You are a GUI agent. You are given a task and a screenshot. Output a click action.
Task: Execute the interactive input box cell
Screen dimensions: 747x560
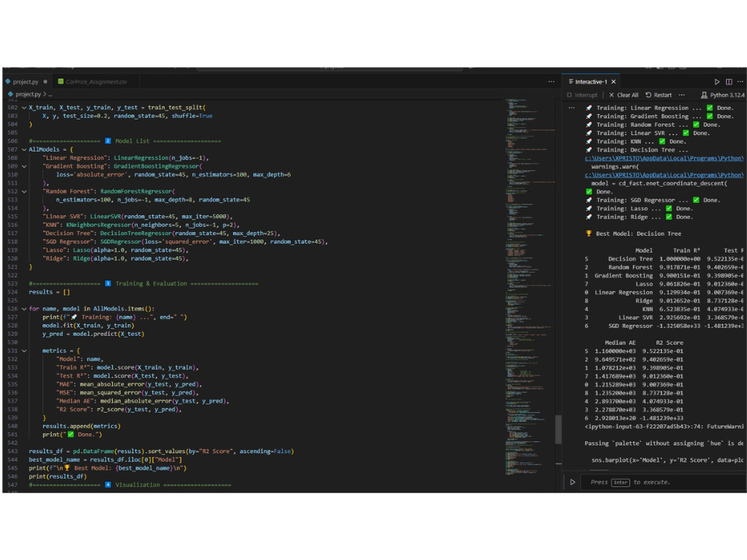click(573, 482)
